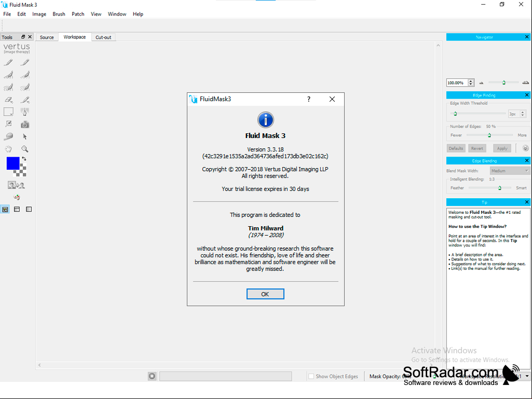
Task: Click the Navigator zoom percentage spinner arrows
Action: tap(471, 83)
